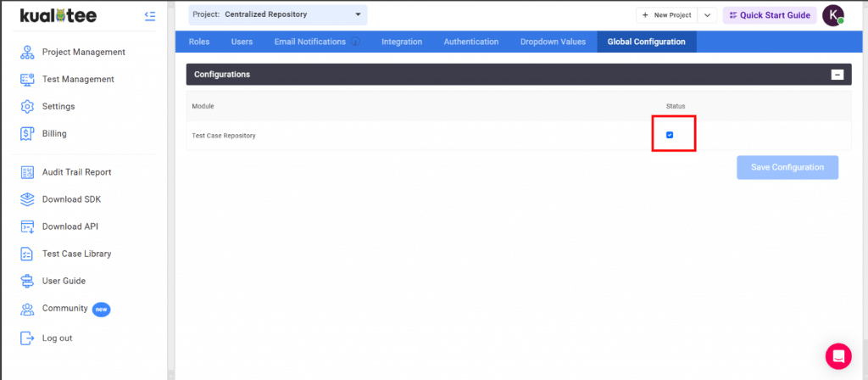This screenshot has height=380, width=868.
Task: Click the Download SDK layers icon
Action: [x=27, y=199]
